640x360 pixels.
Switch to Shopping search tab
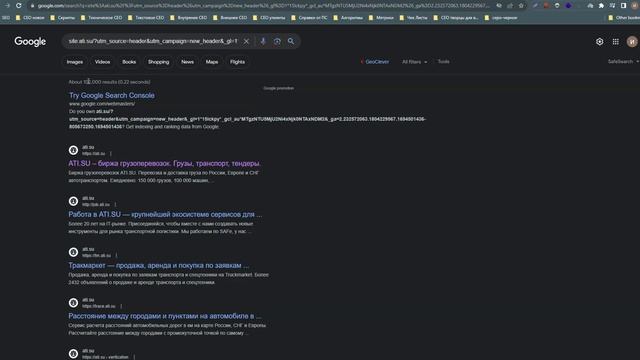pos(158,62)
